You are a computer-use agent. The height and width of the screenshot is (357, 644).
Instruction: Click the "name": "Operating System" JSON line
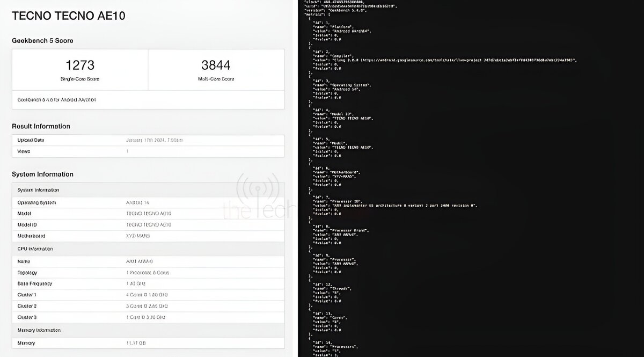tap(342, 85)
